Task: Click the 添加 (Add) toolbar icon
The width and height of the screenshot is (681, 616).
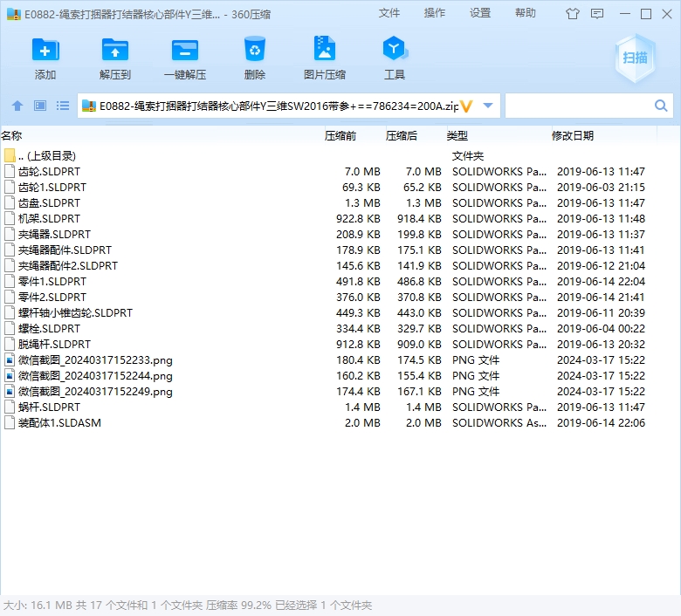Action: [45, 51]
